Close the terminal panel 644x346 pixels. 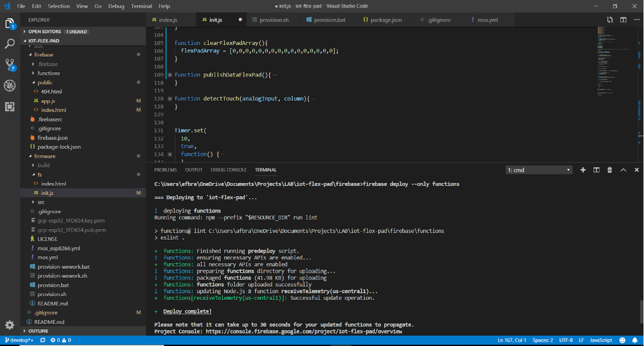pos(637,170)
